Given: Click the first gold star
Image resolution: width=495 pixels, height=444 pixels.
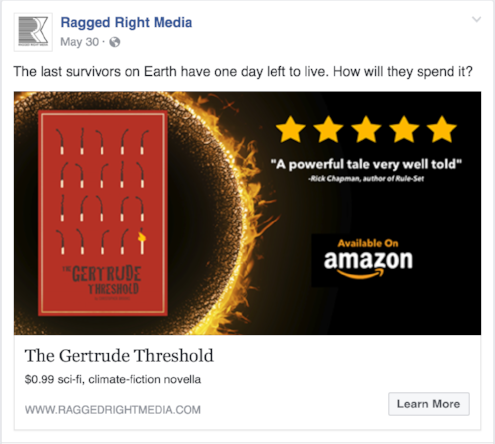Looking at the screenshot, I should (291, 130).
